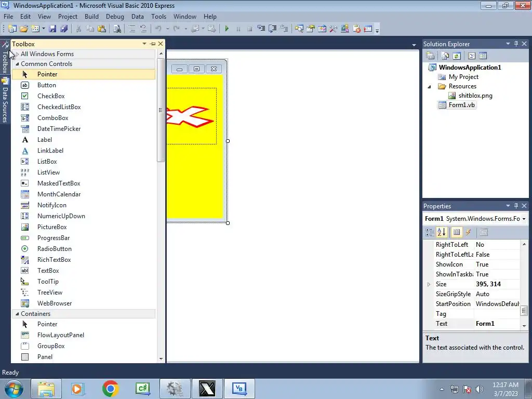Click the volume icon in system tray
Viewport: 532px width, 399px height.
480,389
